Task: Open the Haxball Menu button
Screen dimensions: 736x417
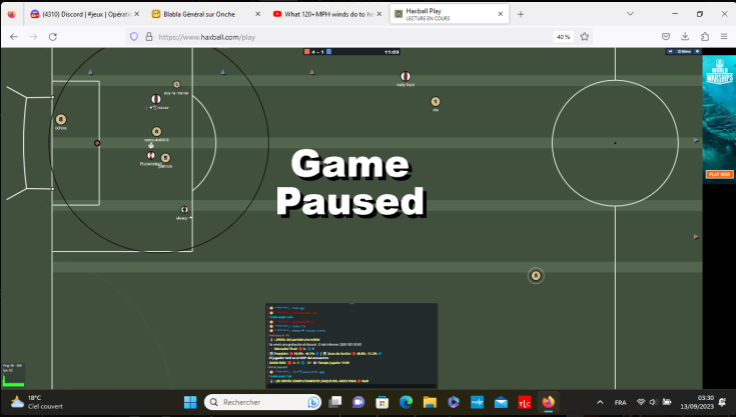Action: (684, 51)
